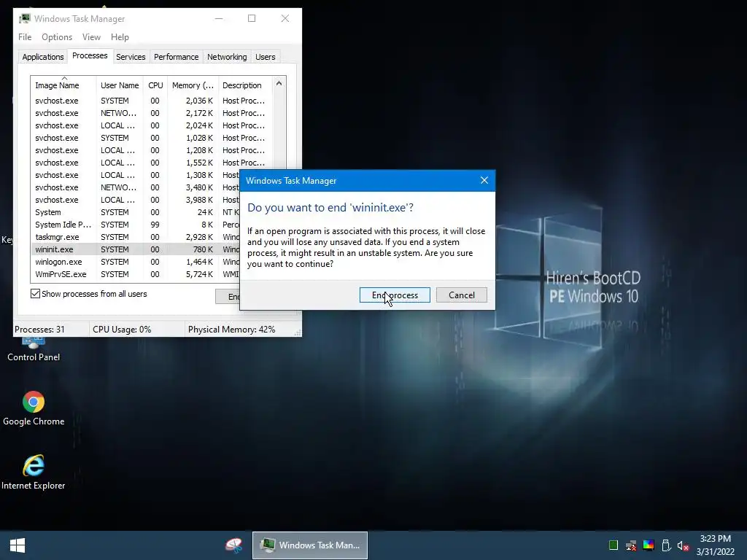
Task: Click the pinned taskbar utility icon
Action: (233, 545)
